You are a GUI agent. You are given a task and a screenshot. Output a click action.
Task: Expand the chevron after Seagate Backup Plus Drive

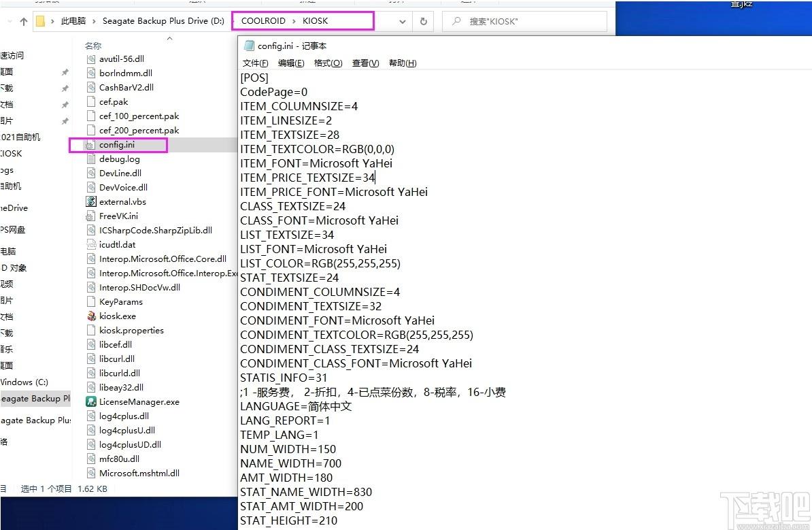231,21
